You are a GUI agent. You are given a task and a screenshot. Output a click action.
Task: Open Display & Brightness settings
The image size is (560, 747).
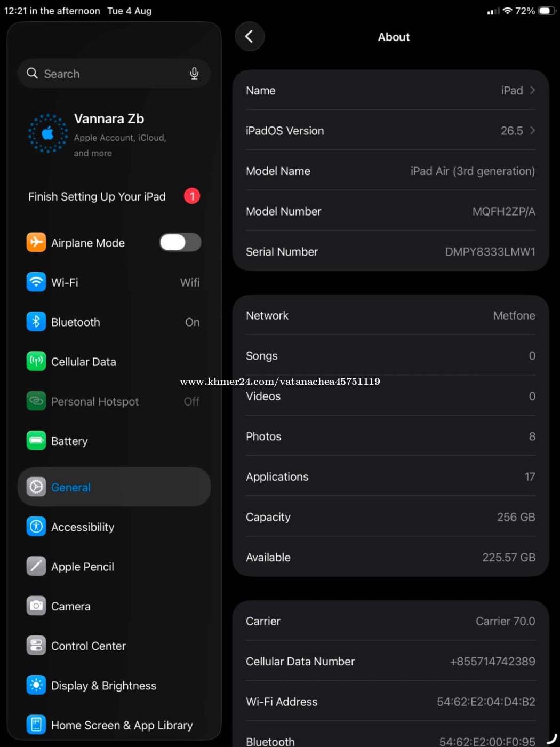[114, 685]
